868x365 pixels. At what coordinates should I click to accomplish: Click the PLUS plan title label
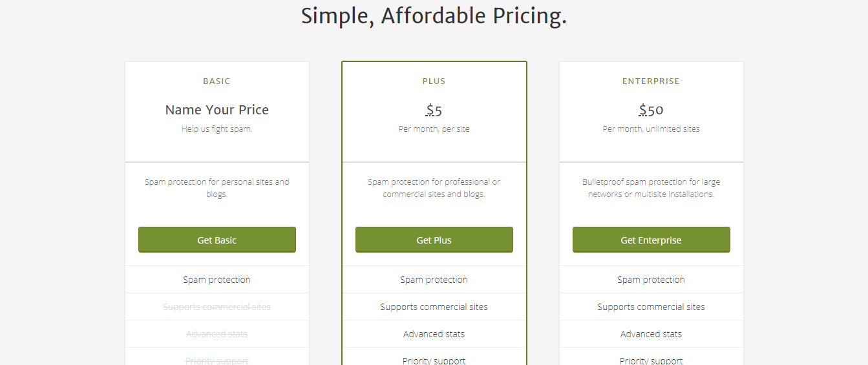[x=434, y=81]
